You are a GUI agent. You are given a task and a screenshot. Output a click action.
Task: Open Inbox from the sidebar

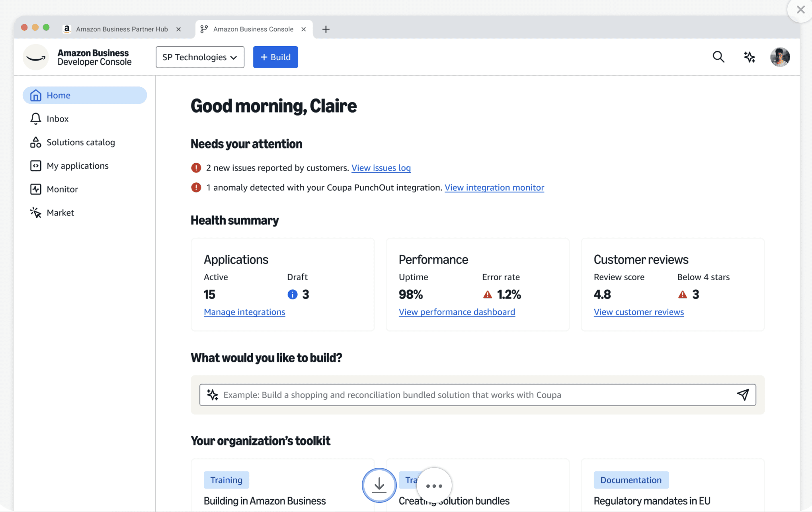tap(57, 119)
